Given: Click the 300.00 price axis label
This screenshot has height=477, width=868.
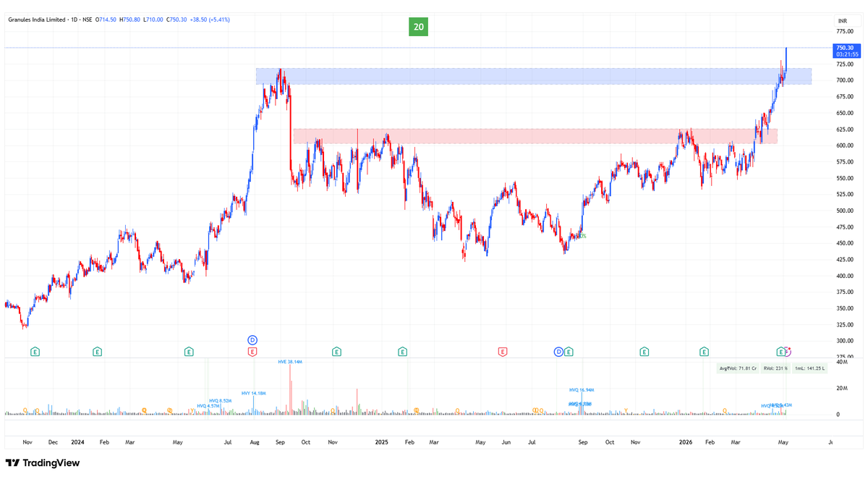Looking at the screenshot, I should tap(843, 341).
